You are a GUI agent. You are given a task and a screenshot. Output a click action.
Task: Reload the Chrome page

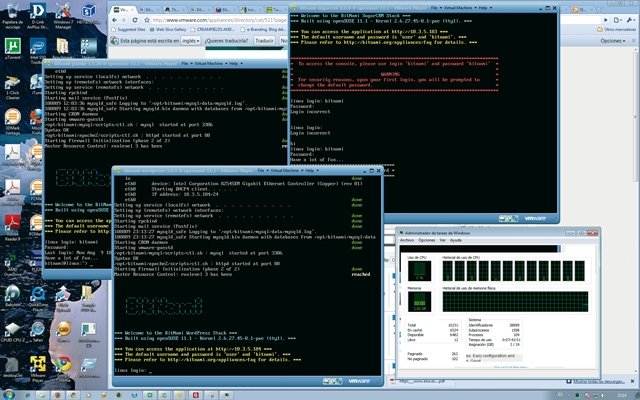(x=135, y=20)
